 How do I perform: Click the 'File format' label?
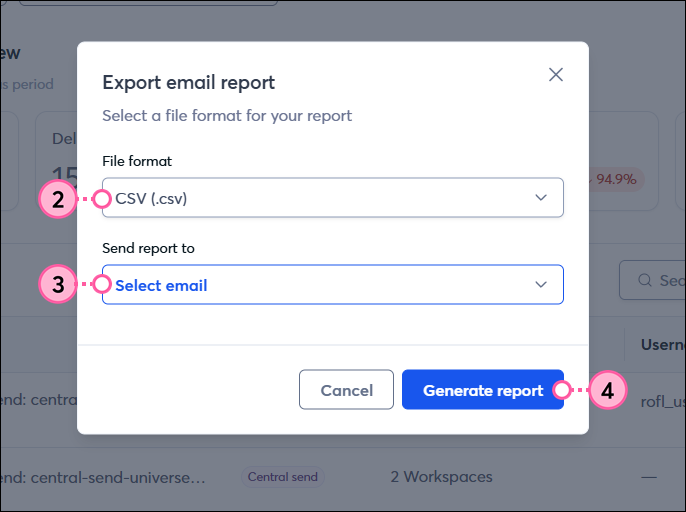(x=137, y=161)
